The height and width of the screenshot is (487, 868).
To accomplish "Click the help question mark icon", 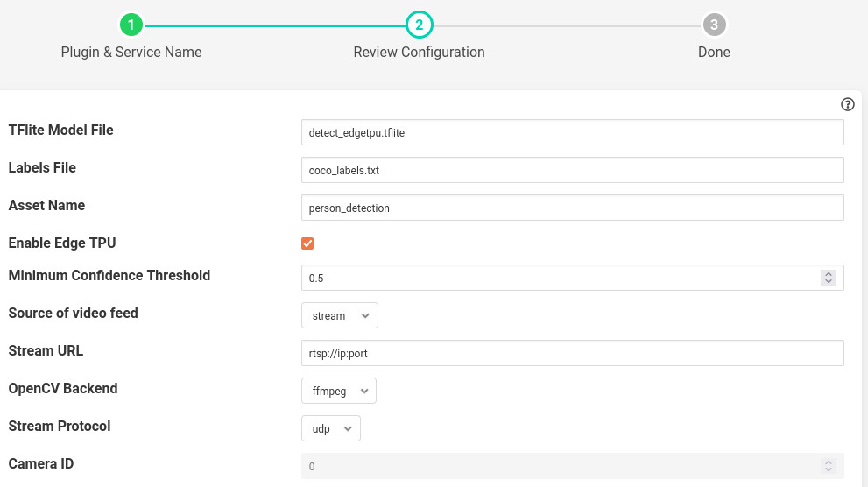I will point(847,104).
